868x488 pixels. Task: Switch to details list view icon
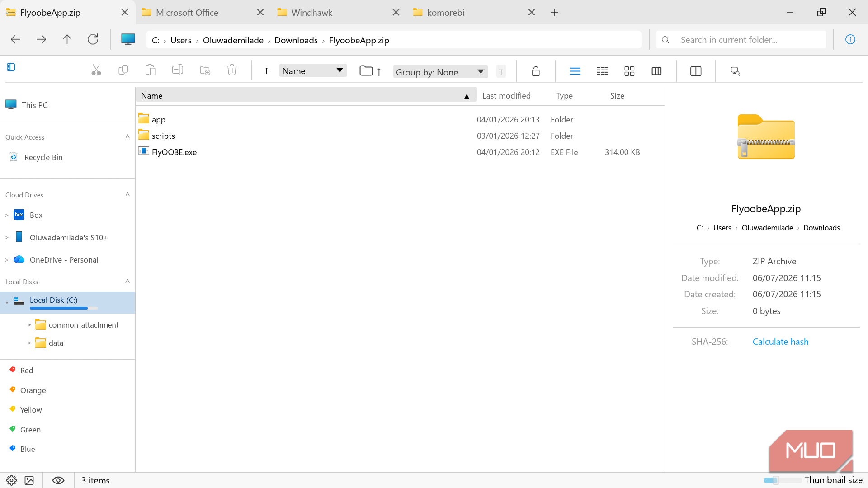[x=575, y=71]
